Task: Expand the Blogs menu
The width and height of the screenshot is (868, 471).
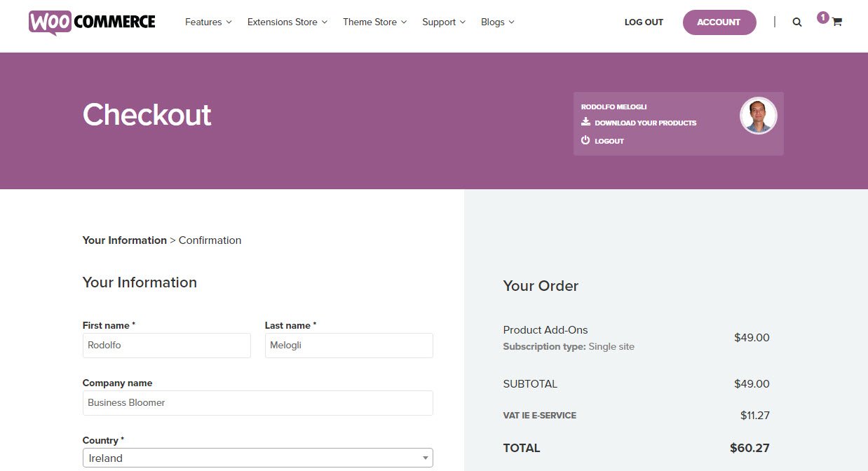Action: [x=498, y=22]
